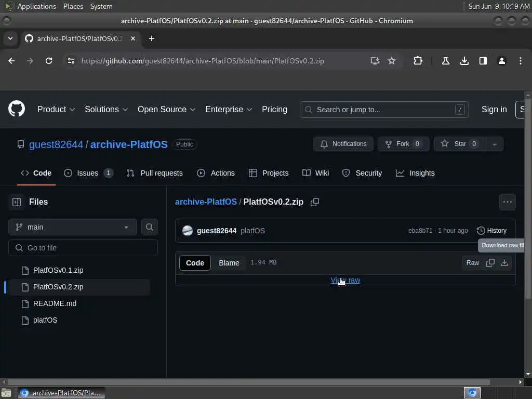The width and height of the screenshot is (532, 399).
Task: Focus the Go to file field
Action: [83, 248]
